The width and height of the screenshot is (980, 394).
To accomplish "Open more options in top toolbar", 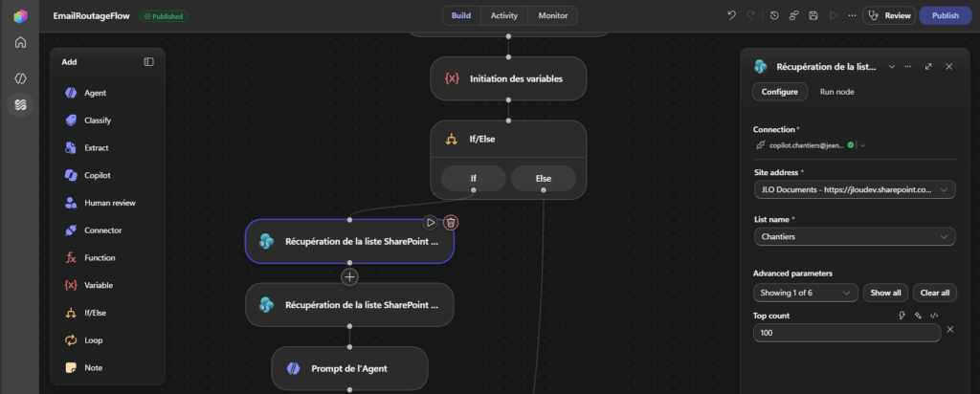I will point(852,15).
